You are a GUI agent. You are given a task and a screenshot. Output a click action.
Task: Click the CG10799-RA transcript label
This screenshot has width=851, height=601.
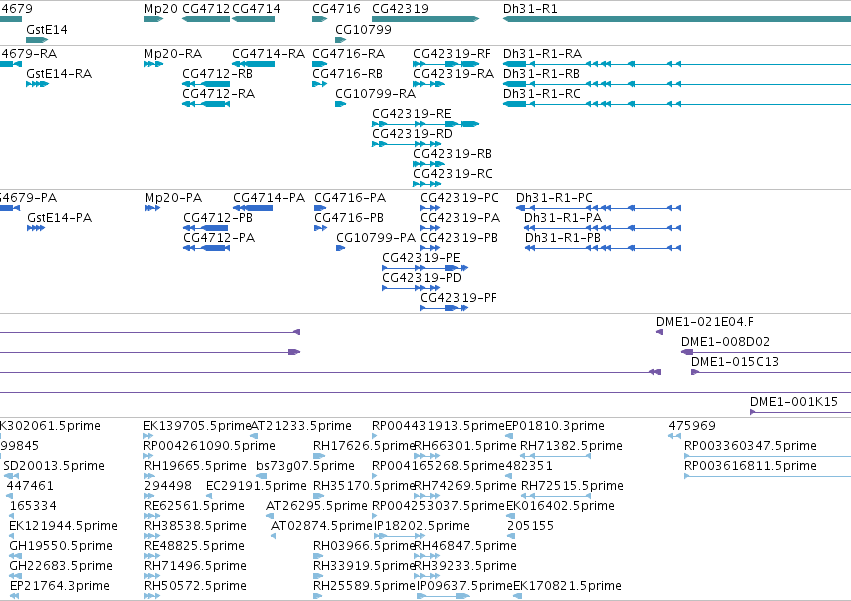(376, 94)
